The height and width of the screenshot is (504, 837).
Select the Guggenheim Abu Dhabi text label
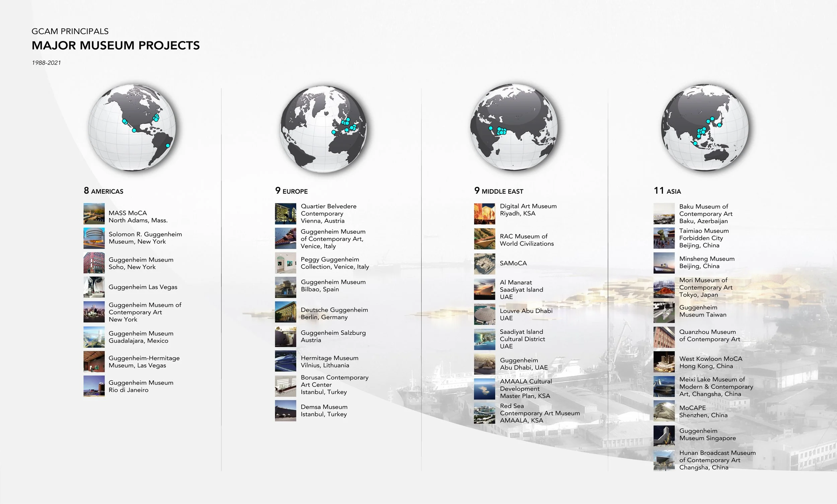[524, 364]
